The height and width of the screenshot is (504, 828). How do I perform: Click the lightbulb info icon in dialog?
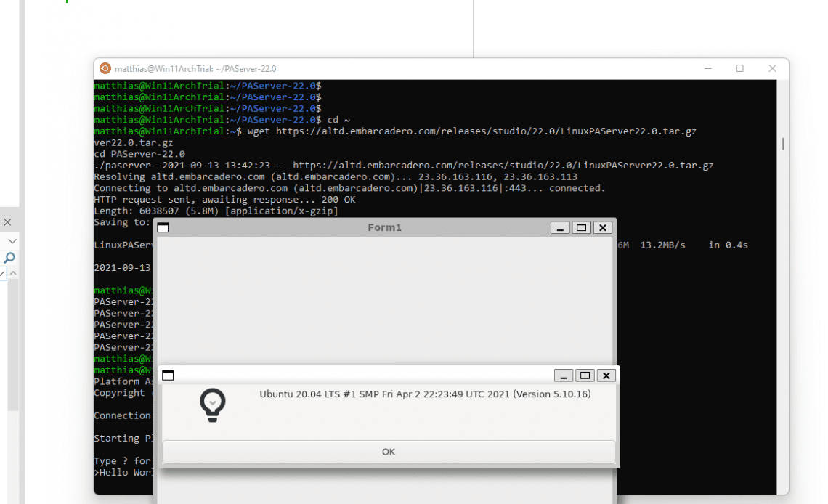pyautogui.click(x=213, y=405)
